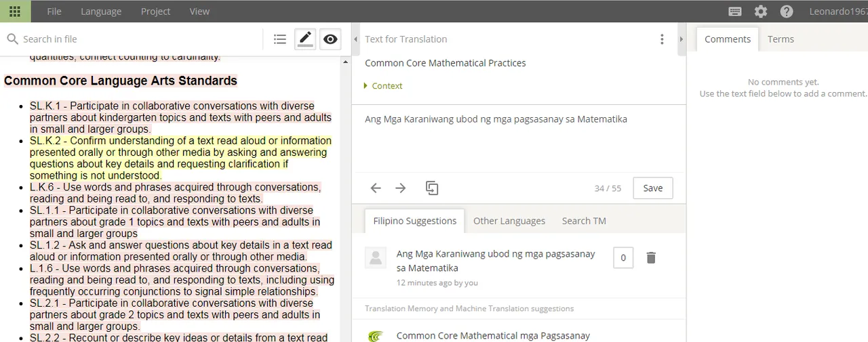Viewport: 868px width, 342px height.
Task: Open the settings gear icon
Action: (x=761, y=12)
